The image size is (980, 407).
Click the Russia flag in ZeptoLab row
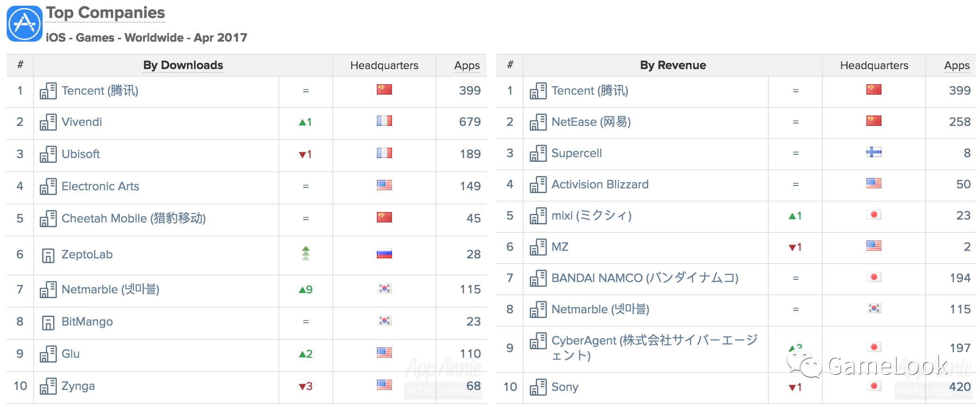coord(384,254)
